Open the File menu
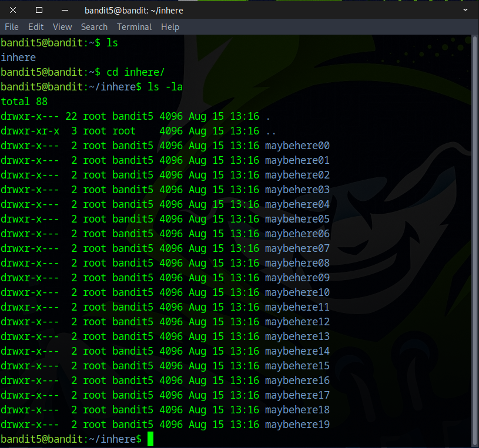Screen dimensions: 479x448 [12, 27]
